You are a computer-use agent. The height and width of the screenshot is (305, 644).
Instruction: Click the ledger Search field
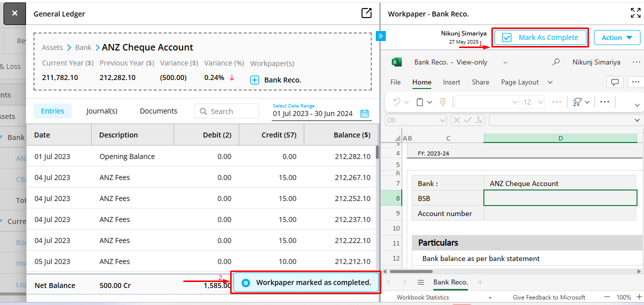click(x=227, y=111)
